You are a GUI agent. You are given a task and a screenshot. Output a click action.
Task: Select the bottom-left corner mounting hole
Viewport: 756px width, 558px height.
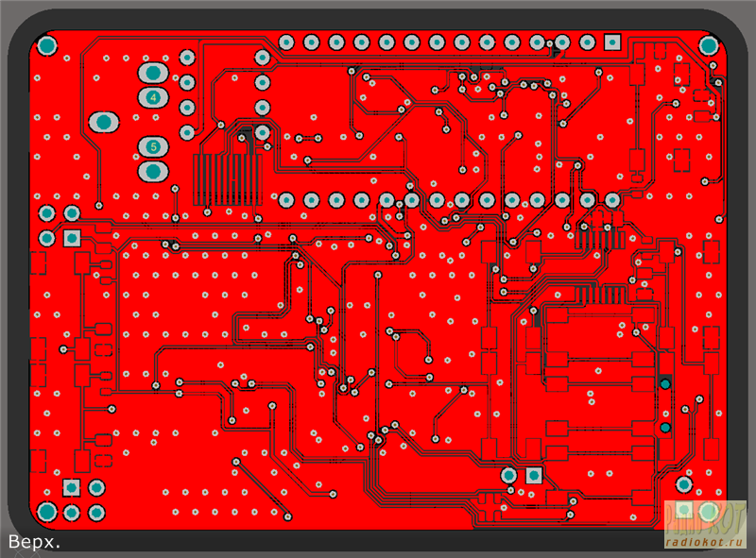coord(46,512)
